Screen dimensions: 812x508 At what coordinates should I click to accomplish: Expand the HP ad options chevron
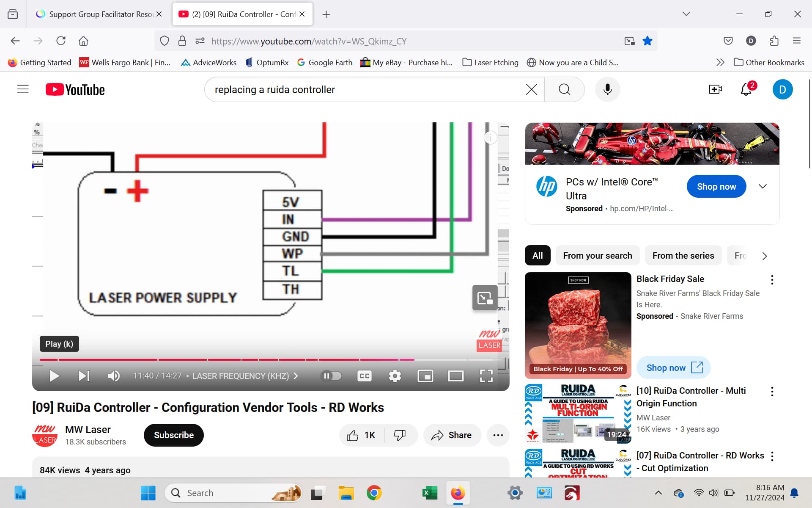point(763,186)
